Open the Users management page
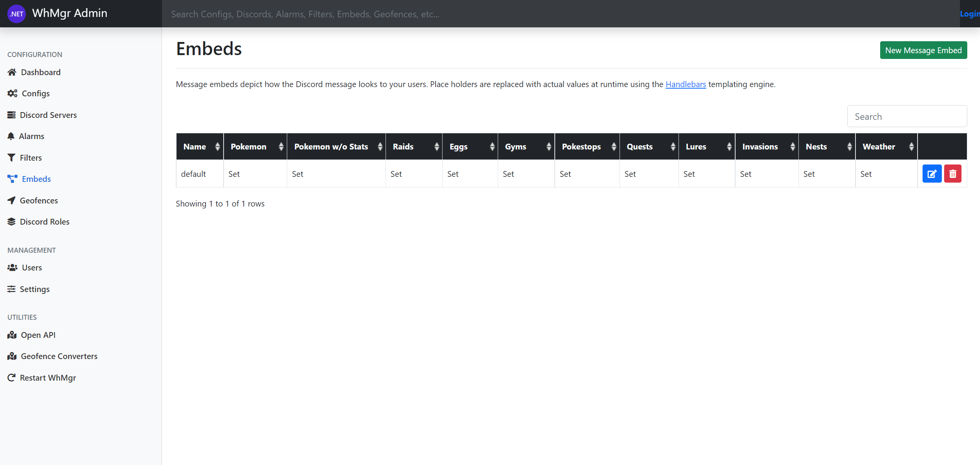980x465 pixels. [32, 267]
